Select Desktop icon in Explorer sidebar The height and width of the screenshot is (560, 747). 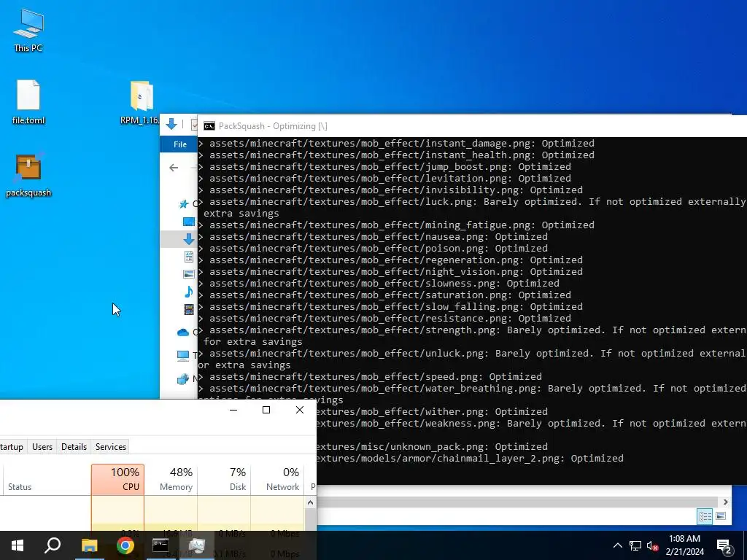click(189, 222)
